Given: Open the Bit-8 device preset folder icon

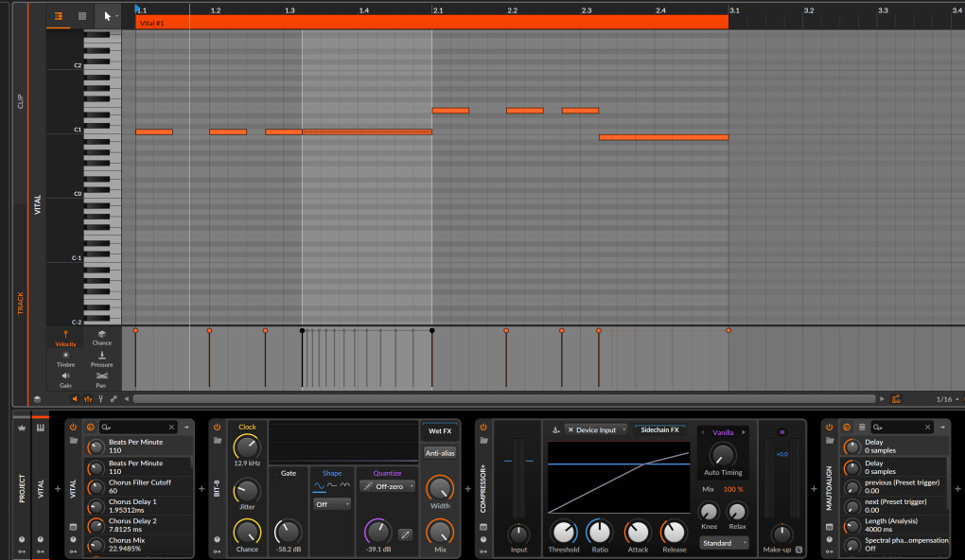Looking at the screenshot, I should [217, 441].
